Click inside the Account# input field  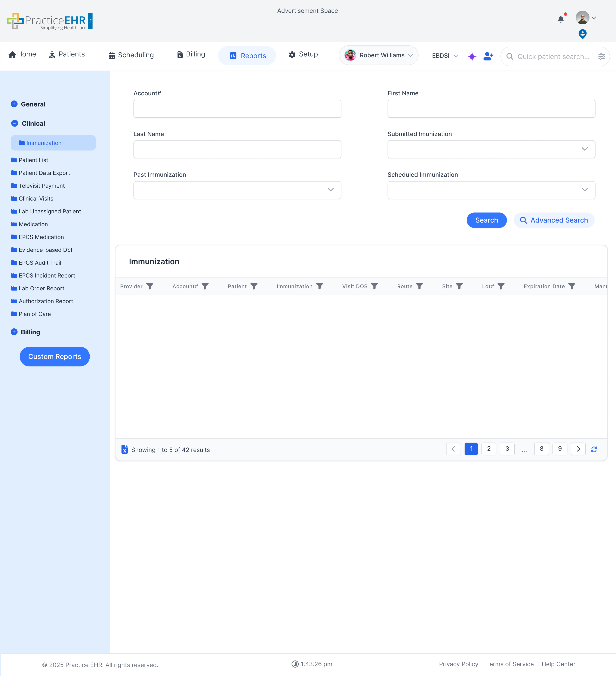(x=237, y=109)
